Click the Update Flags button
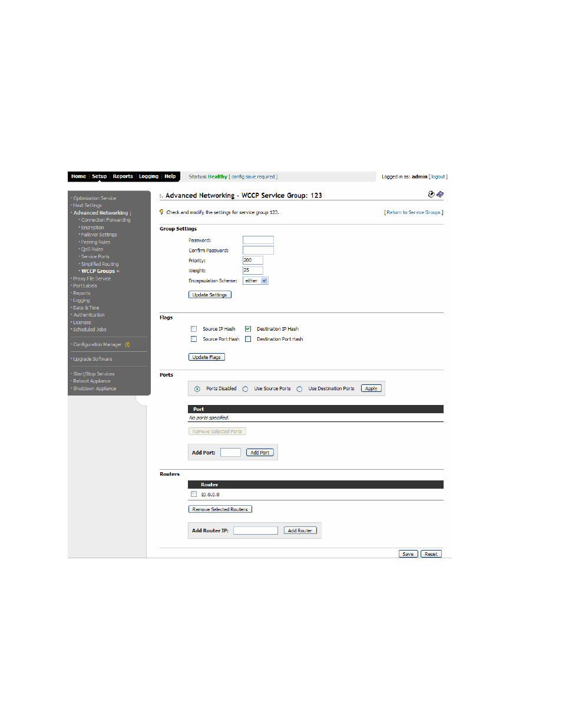562x728 pixels. (x=207, y=357)
